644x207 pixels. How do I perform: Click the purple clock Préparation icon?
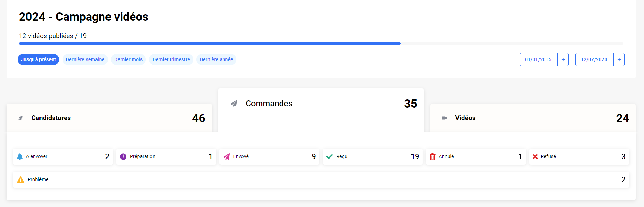123,156
